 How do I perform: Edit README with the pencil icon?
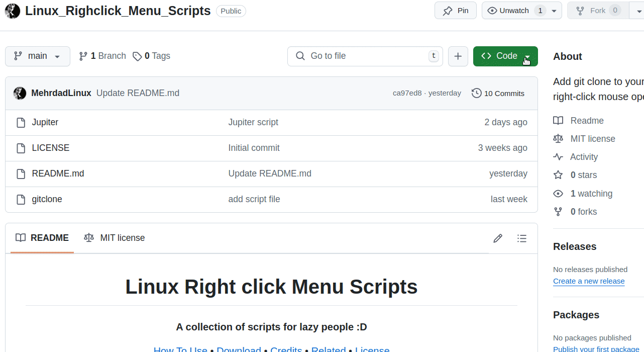498,238
